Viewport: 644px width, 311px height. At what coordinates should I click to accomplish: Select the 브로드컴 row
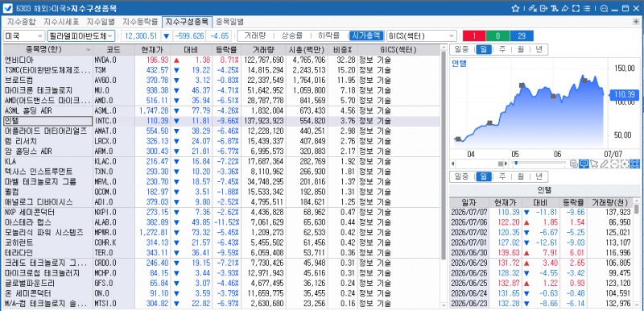222,80
